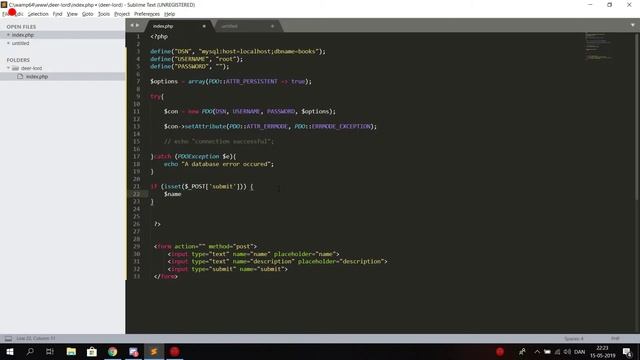The image size is (640, 360).
Task: Click the form action opening tag line
Action: [x=205, y=247]
